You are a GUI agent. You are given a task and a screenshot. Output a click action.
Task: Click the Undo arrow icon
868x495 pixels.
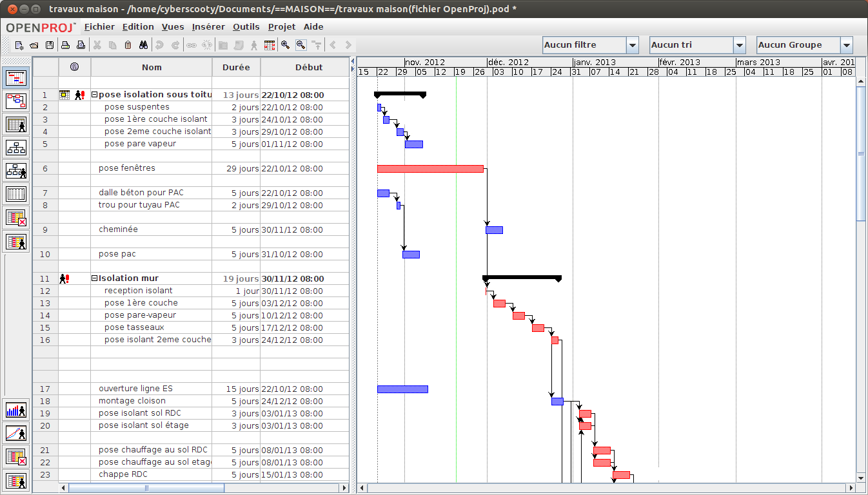point(159,45)
